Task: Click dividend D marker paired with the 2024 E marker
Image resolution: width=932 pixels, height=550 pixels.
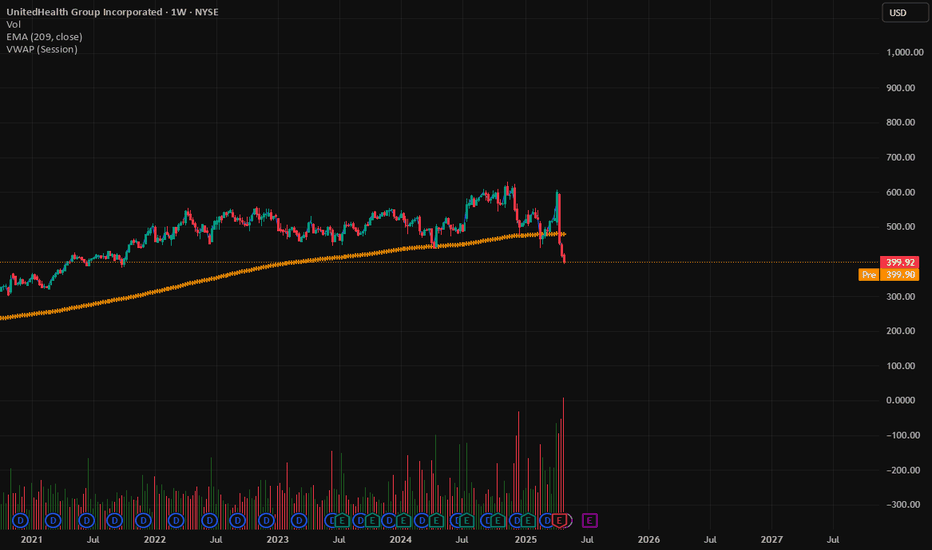Action: click(389, 520)
